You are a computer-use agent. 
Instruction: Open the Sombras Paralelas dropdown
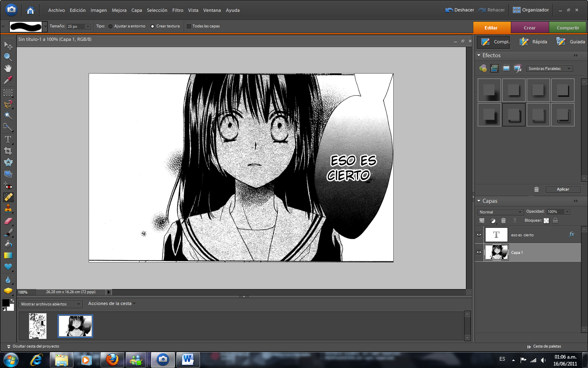[x=549, y=68]
